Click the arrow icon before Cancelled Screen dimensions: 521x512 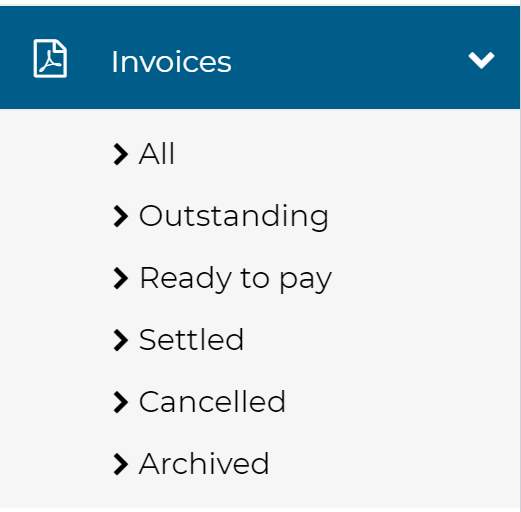[121, 402]
